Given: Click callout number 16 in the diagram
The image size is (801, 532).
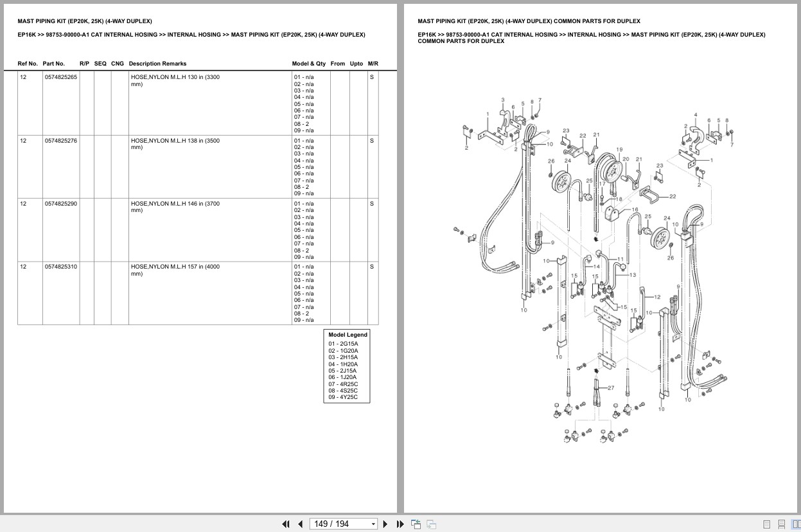Looking at the screenshot, I should (x=635, y=209).
